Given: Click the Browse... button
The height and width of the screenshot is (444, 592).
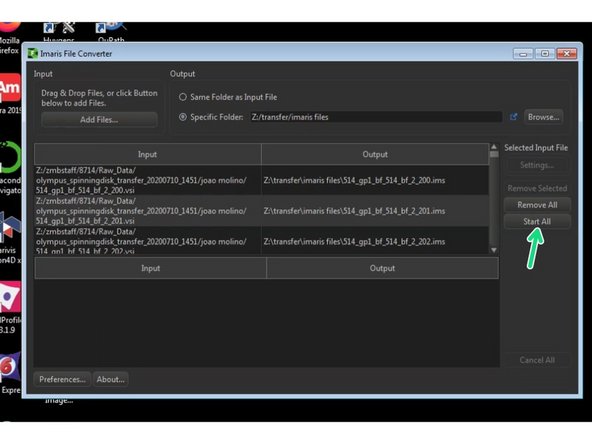Looking at the screenshot, I should [544, 117].
